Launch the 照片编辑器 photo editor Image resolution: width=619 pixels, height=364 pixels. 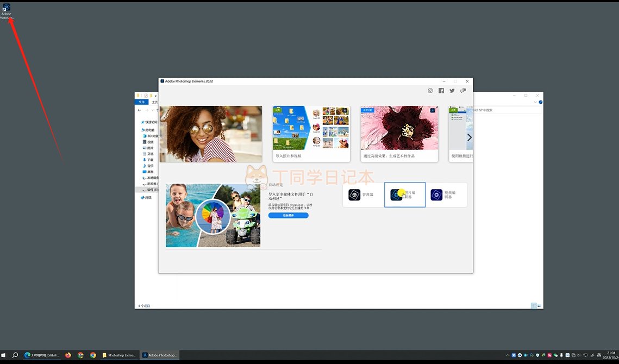(405, 194)
